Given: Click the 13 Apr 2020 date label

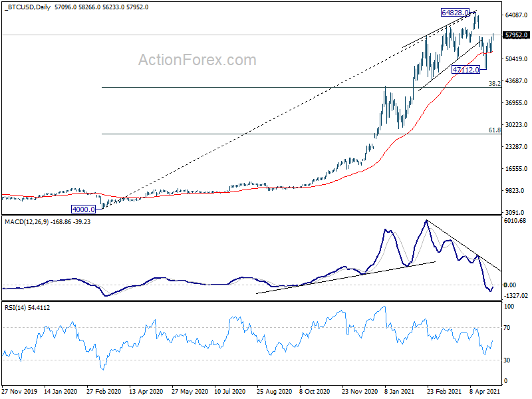Looking at the screenshot, I should click(x=146, y=392).
